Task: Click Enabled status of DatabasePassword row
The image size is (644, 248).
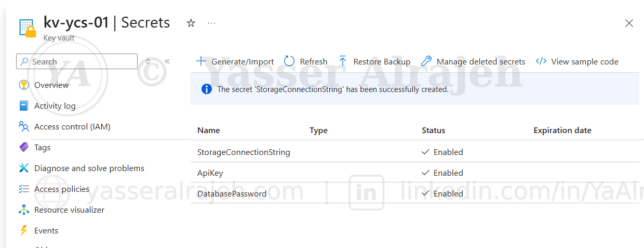Action: tap(448, 193)
